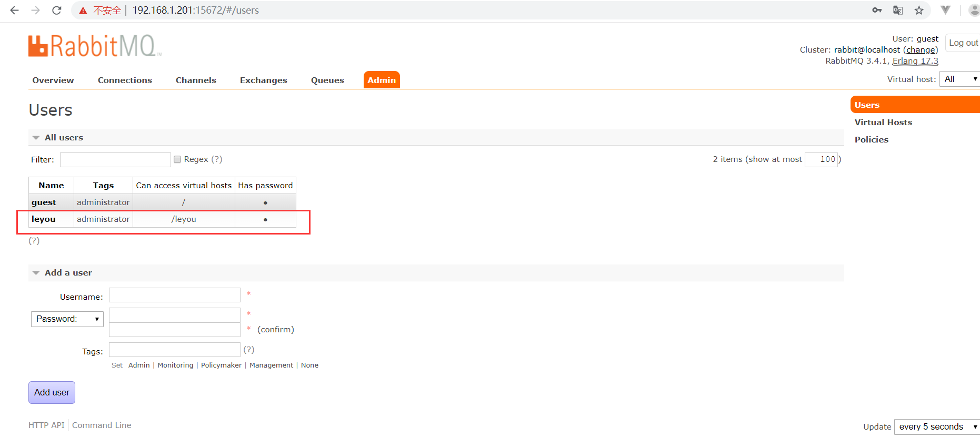The width and height of the screenshot is (980, 438).
Task: Bookmark page with star icon
Action: pos(919,10)
